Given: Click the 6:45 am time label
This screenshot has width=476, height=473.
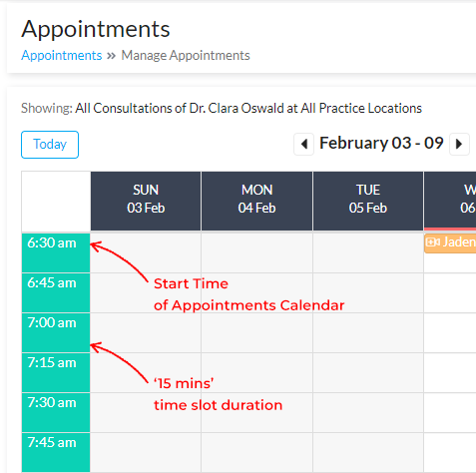Looking at the screenshot, I should click(x=52, y=282).
